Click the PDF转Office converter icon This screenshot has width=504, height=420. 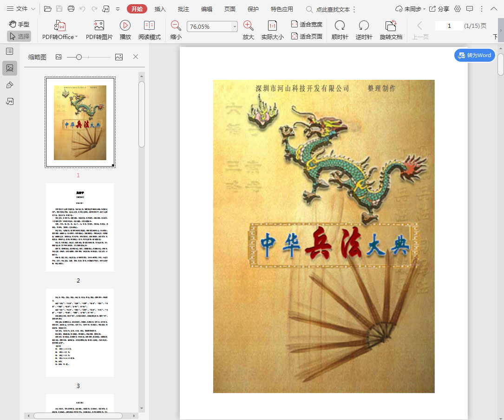click(60, 26)
